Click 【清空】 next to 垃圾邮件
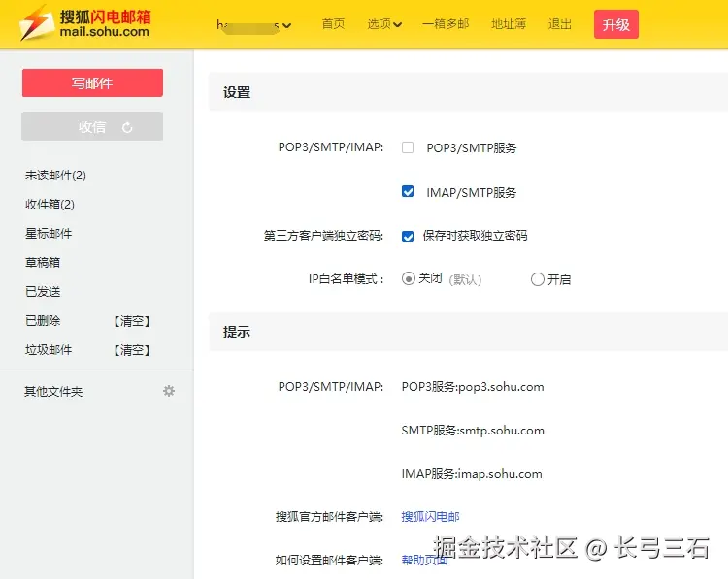Image resolution: width=728 pixels, height=579 pixels. (x=132, y=350)
